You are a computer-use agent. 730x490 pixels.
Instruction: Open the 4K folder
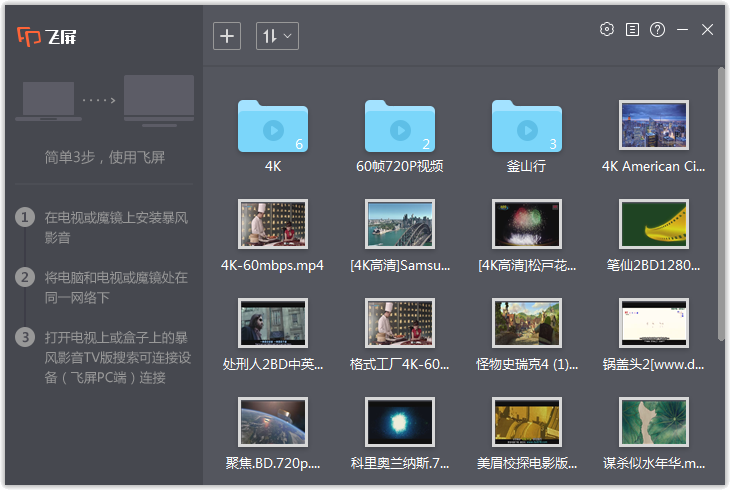[273, 126]
